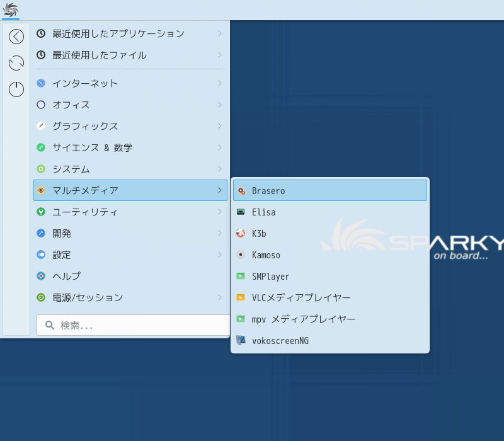Click the back arrow icon in sidebar
The width and height of the screenshot is (504, 441).
[16, 37]
